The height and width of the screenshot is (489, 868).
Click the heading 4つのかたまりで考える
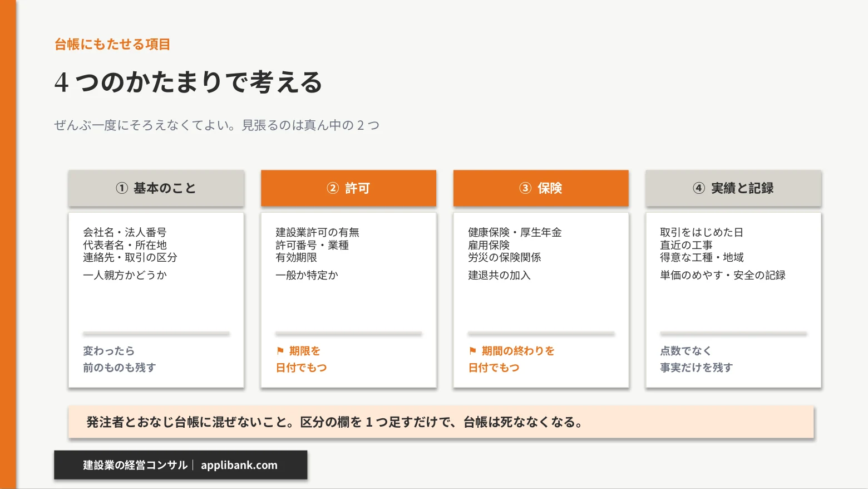(189, 82)
